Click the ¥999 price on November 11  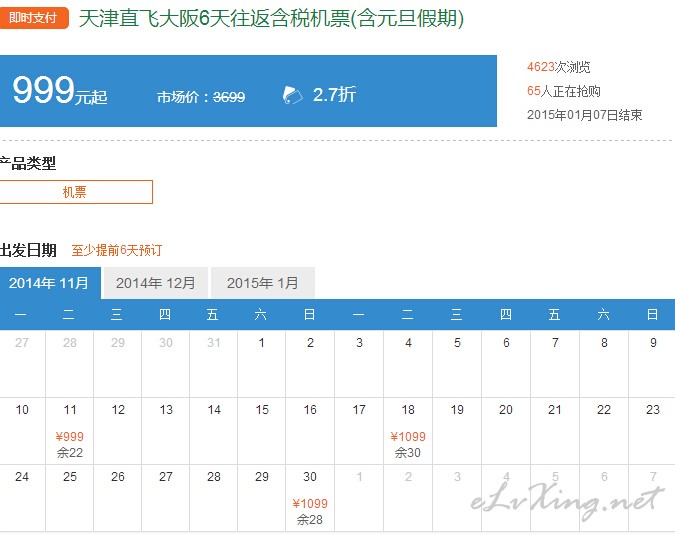(x=70, y=437)
